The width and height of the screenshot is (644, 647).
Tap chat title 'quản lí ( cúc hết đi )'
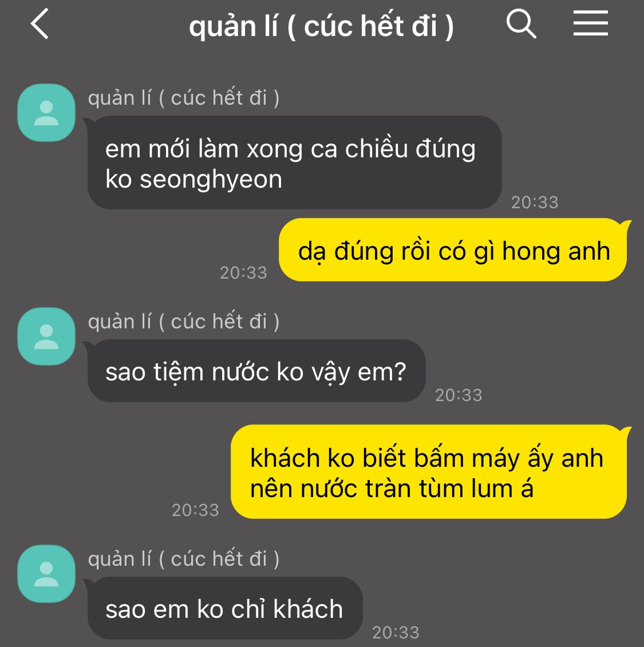pos(321,26)
